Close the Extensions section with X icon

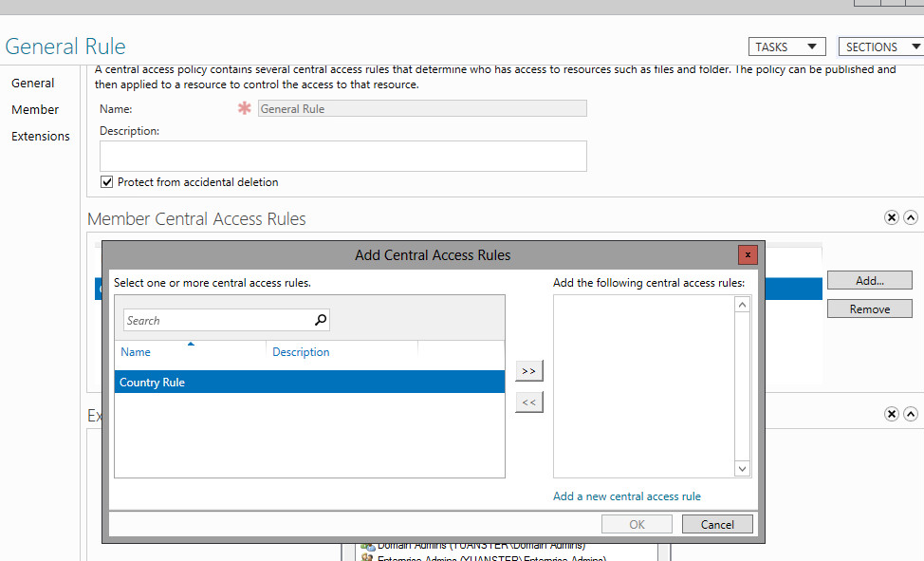coord(892,414)
